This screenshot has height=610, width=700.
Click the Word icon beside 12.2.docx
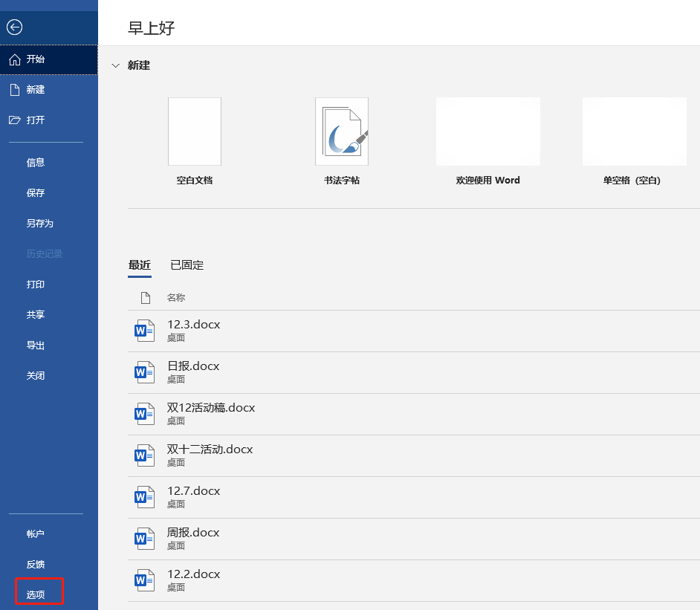pyautogui.click(x=145, y=580)
